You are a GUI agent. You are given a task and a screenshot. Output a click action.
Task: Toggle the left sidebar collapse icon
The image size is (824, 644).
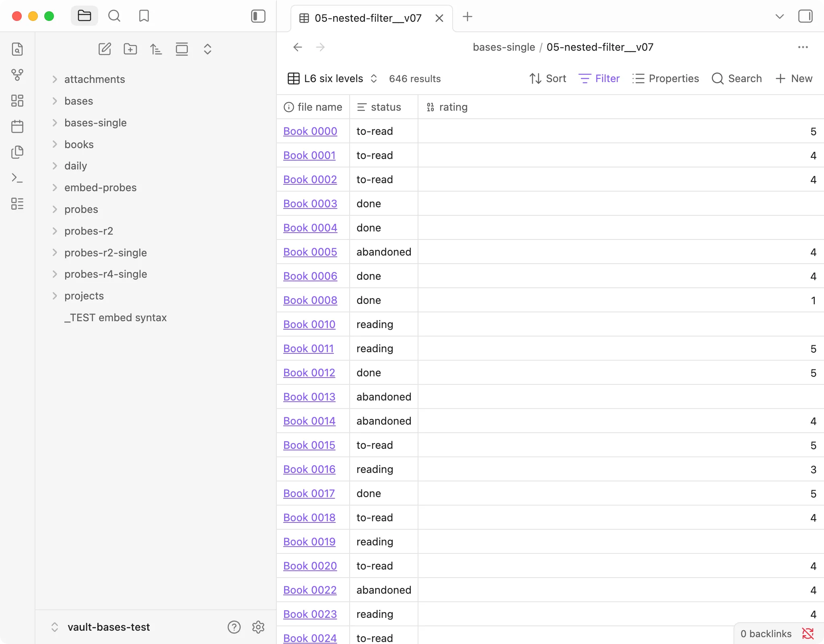[x=258, y=16]
